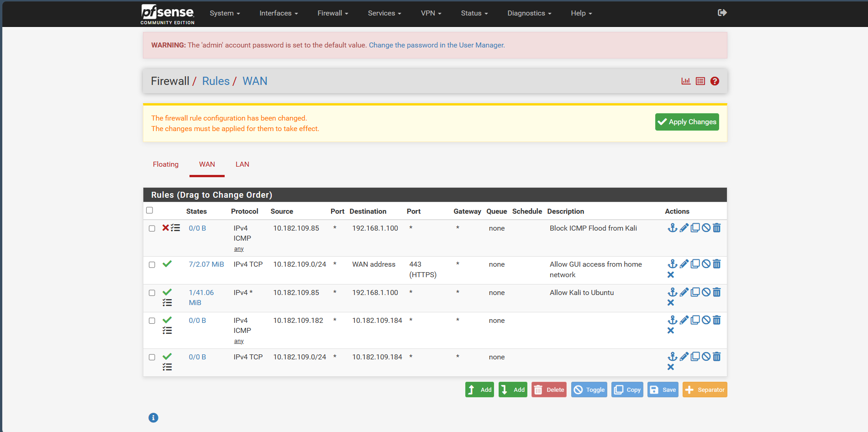Delete the last IPv4 TCP rule to 10.182.109.184
Screen dimensions: 868x432
pyautogui.click(x=717, y=357)
